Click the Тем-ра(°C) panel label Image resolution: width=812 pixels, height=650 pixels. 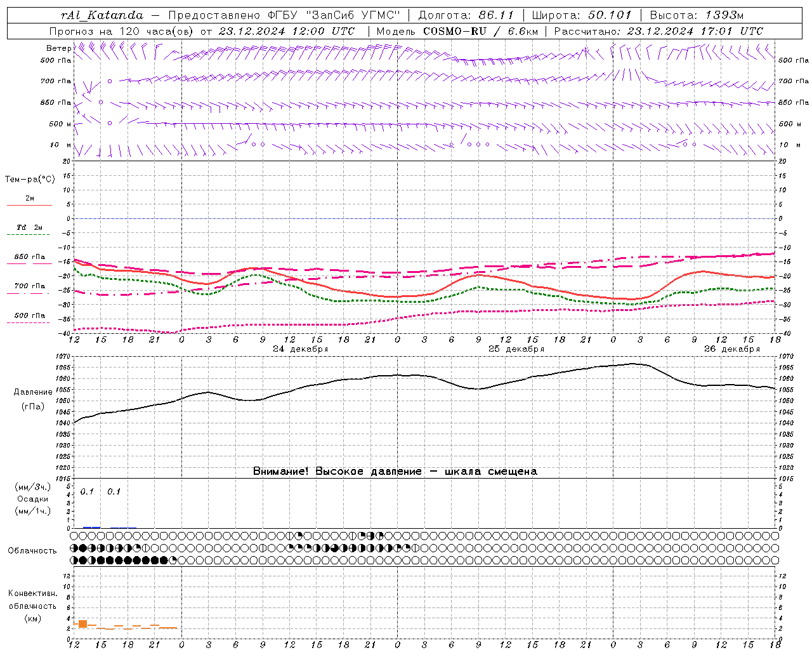30,180
